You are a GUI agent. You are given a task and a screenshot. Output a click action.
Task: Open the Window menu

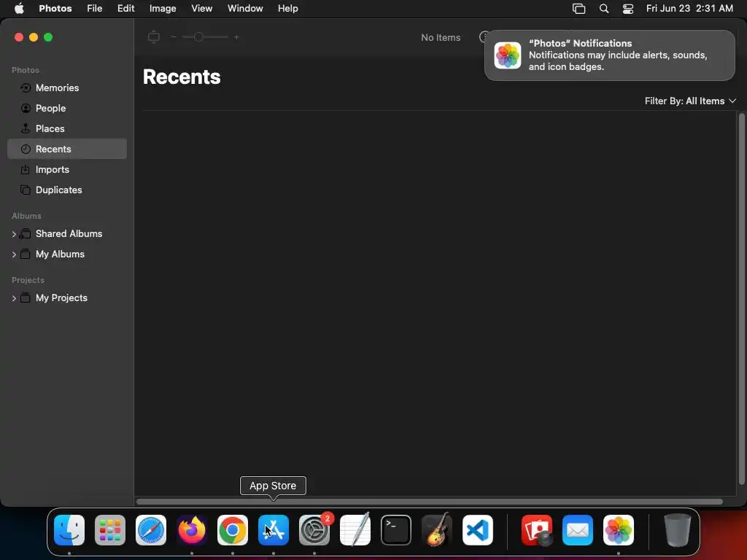coord(245,9)
